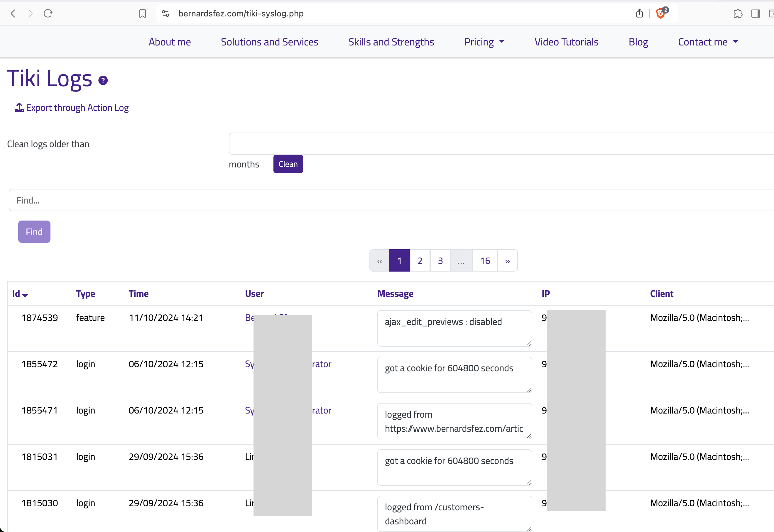Toggle the browser sidebar panel icon
The image size is (774, 532).
pos(755,13)
